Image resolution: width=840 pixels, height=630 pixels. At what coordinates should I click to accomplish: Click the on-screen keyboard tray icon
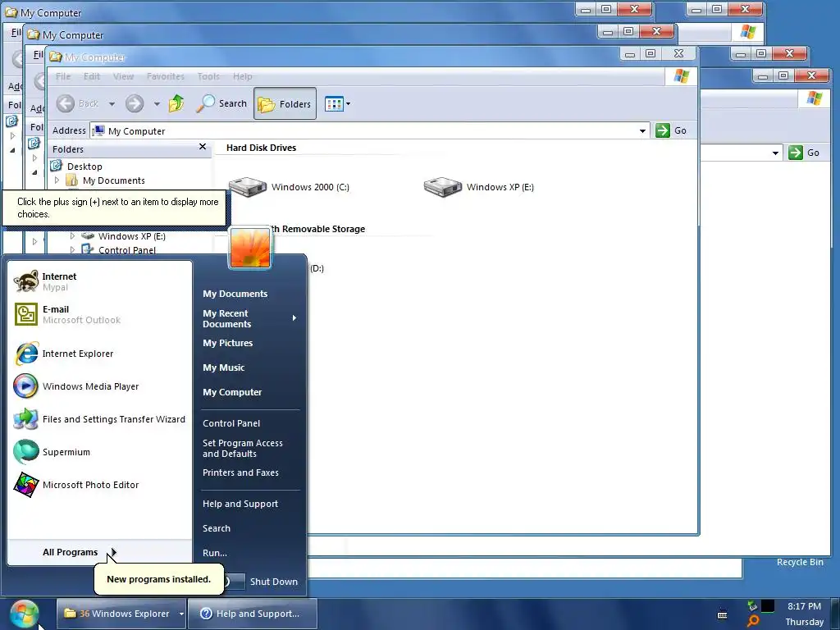(722, 615)
